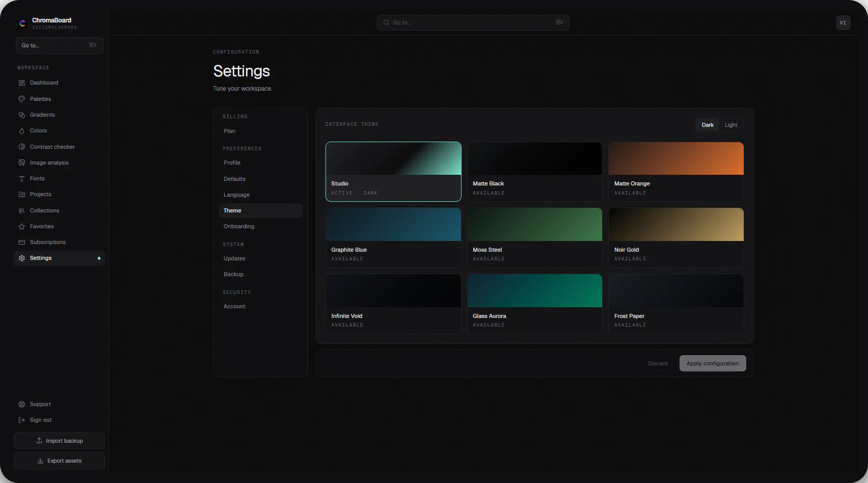
Task: Open Gradients from the sidebar
Action: 59,115
